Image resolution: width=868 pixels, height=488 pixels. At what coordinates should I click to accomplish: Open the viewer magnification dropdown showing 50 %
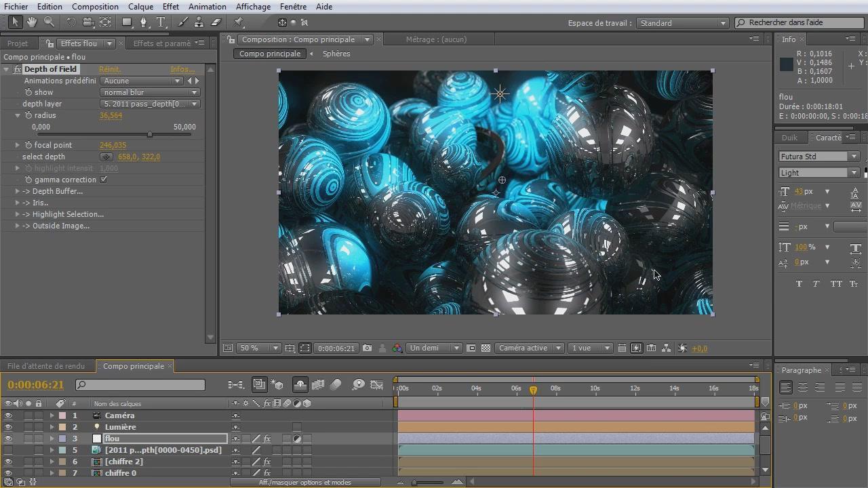pos(258,348)
